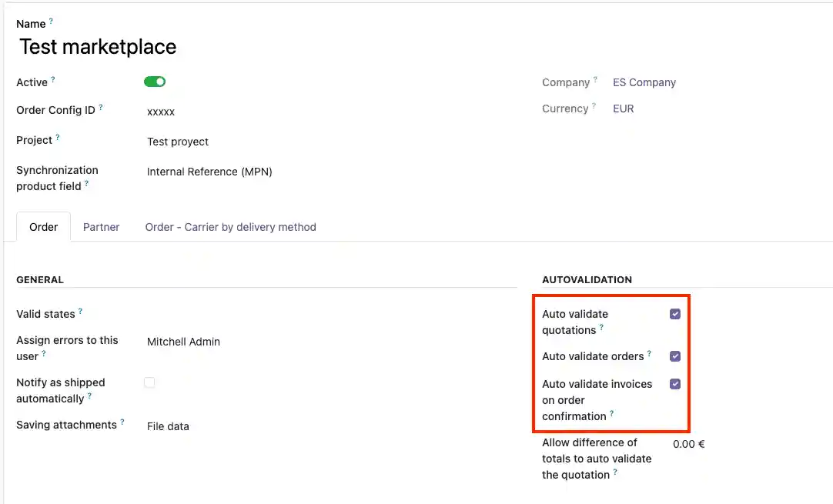Disable Auto validate invoices on order confirmation
Viewport: 833px width, 504px height.
[x=675, y=384]
